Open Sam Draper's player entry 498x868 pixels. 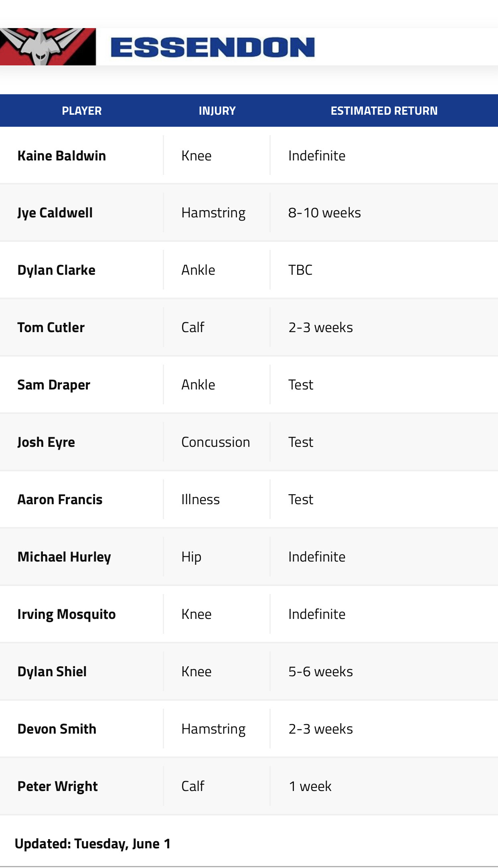(54, 385)
